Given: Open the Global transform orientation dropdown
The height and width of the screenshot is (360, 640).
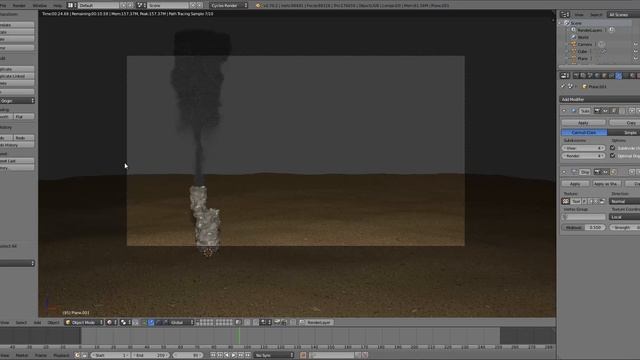Looking at the screenshot, I should click(180, 322).
